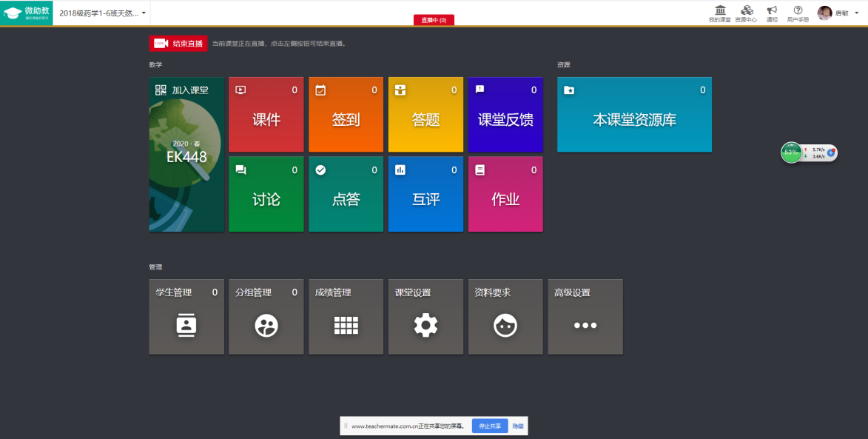Screen dimensions: 868x439
Task: Click 停止共享 to stop screen sharing
Action: tap(490, 426)
